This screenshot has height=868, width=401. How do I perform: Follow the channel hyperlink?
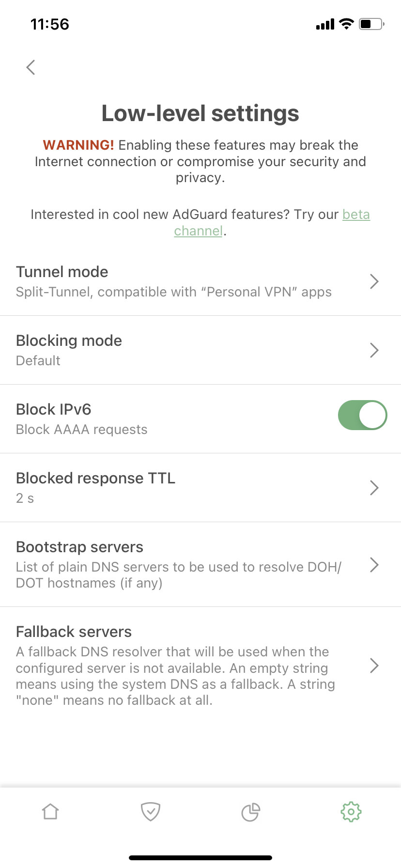tap(198, 231)
